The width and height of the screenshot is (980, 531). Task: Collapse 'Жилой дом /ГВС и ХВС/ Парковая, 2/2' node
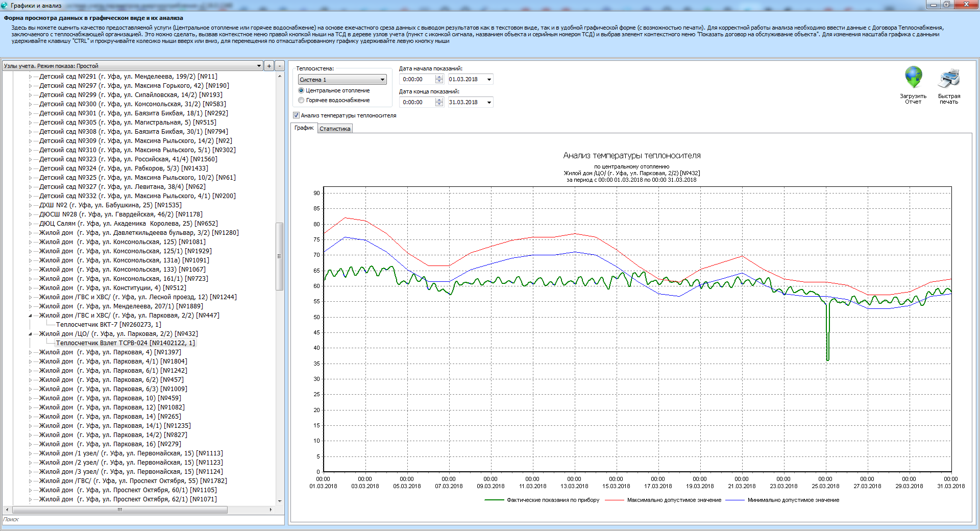tap(30, 316)
